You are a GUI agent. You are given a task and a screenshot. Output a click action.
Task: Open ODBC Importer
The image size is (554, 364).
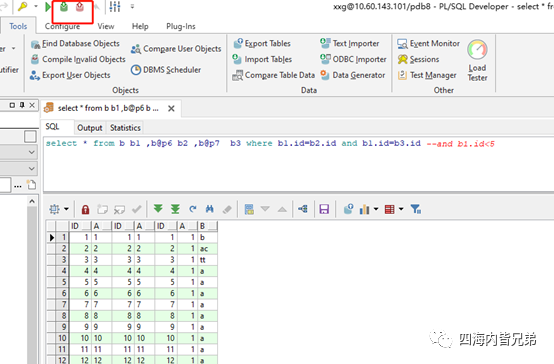tap(353, 59)
